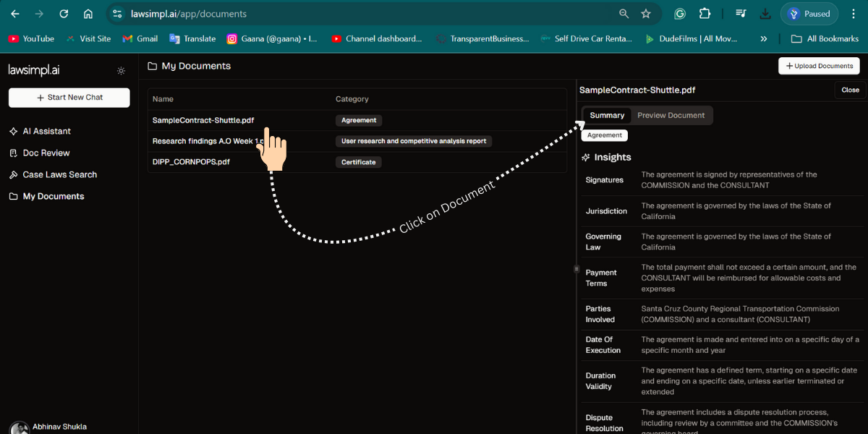Click the zoom magnifier icon in address bar
This screenshot has width=868, height=434.
(x=624, y=14)
